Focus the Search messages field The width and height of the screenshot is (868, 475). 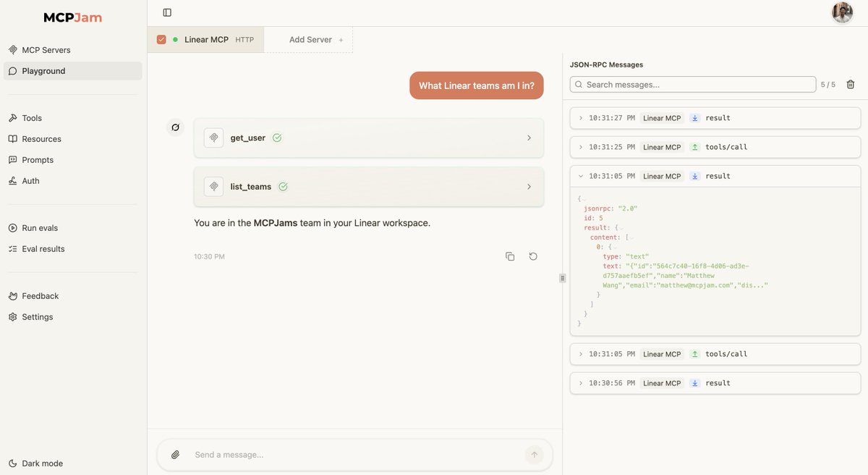[693, 85]
